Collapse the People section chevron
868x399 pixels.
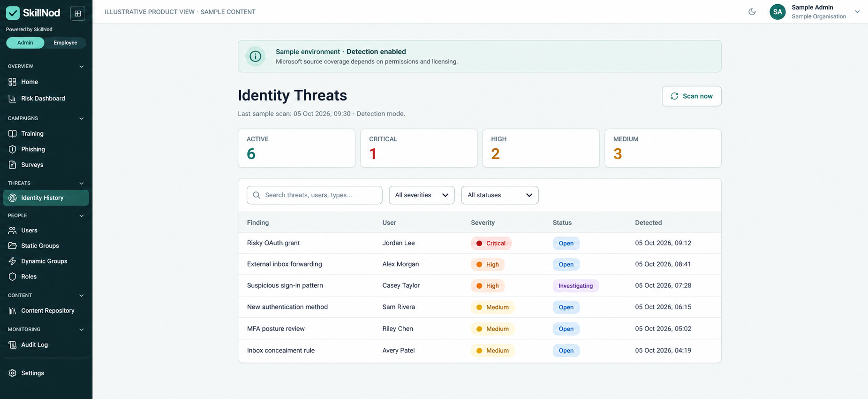[x=82, y=216]
